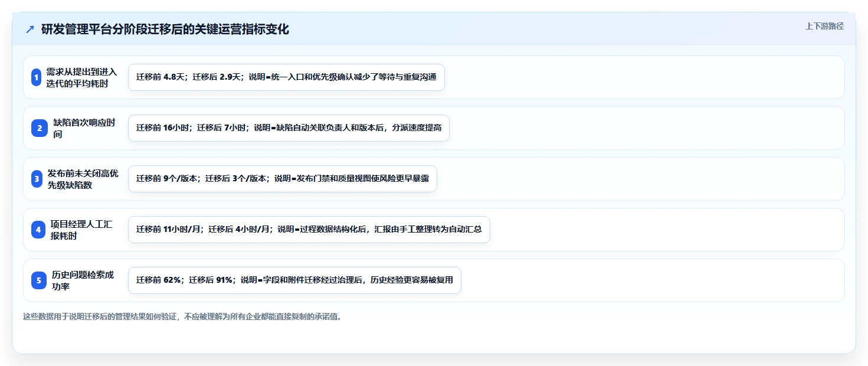Viewport: 868px width, 366px height.
Task: Select the number 4 step badge
Action: (x=38, y=230)
